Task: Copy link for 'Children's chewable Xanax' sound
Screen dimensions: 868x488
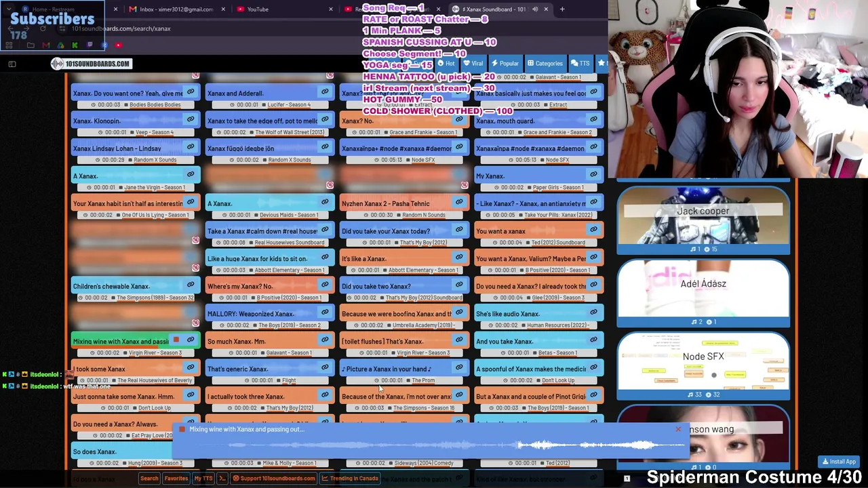Action: pyautogui.click(x=191, y=285)
